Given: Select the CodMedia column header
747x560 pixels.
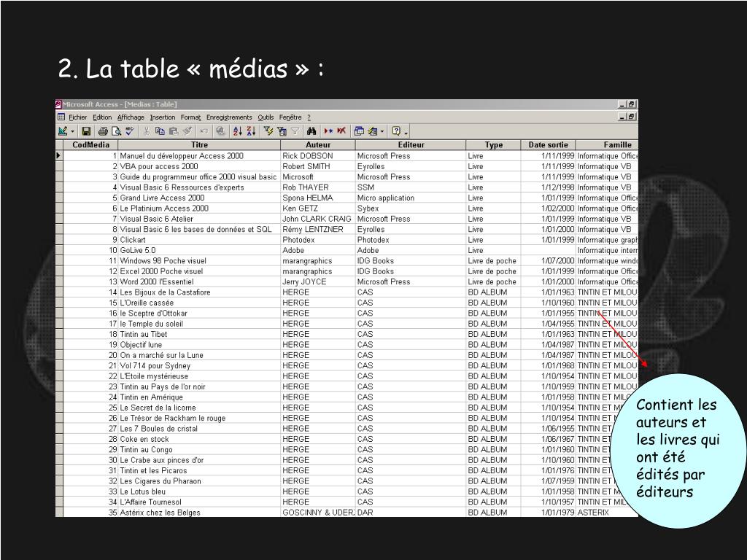Looking at the screenshot, I should coord(90,145).
